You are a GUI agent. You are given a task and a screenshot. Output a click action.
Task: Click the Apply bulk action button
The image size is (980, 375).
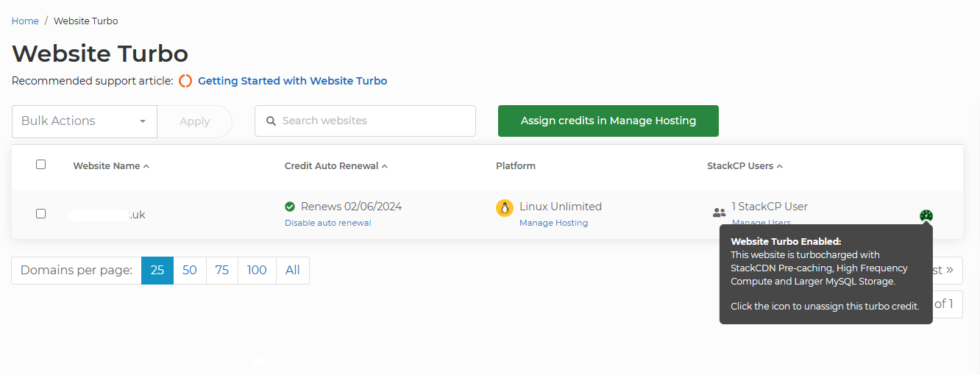click(x=195, y=121)
